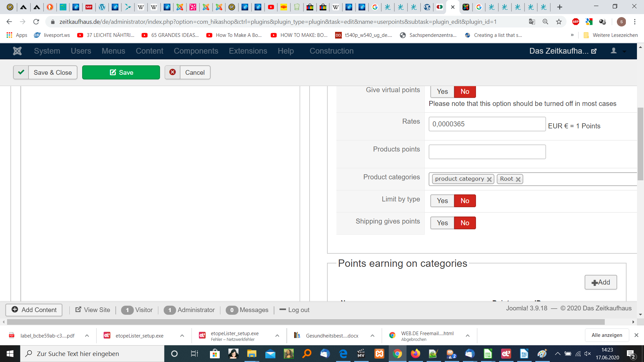Open the Chrome zoom magnifier icon
Image resolution: width=644 pixels, height=362 pixels.
545,22
